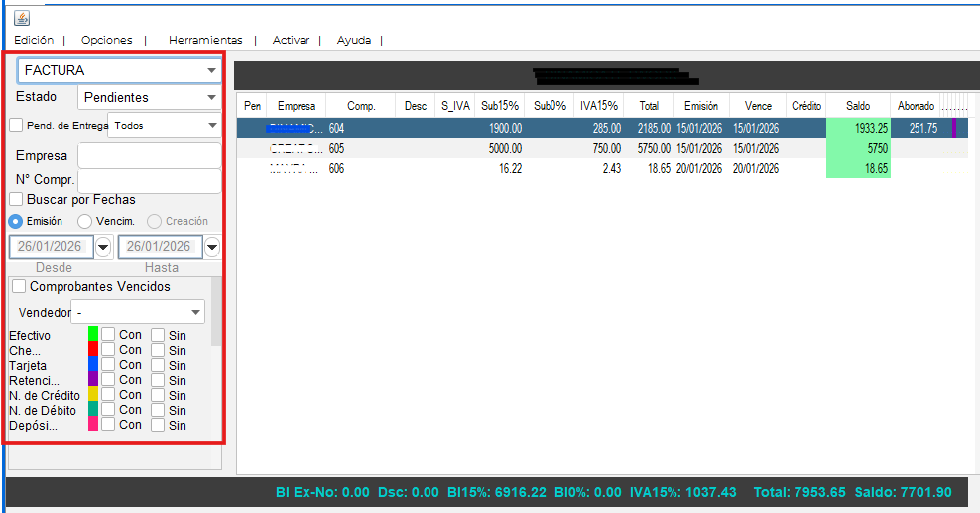Open the Opciones menu
980x513 pixels.
(106, 41)
